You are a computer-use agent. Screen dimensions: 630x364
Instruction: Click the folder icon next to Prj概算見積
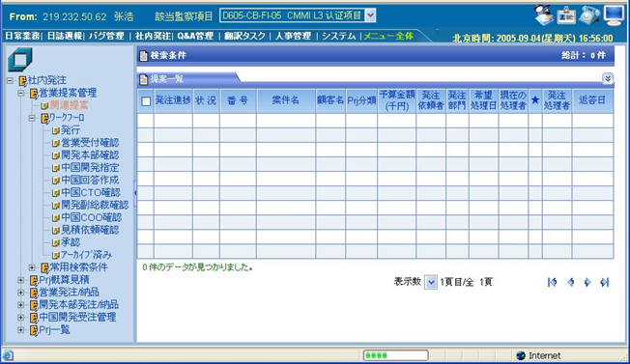point(34,280)
